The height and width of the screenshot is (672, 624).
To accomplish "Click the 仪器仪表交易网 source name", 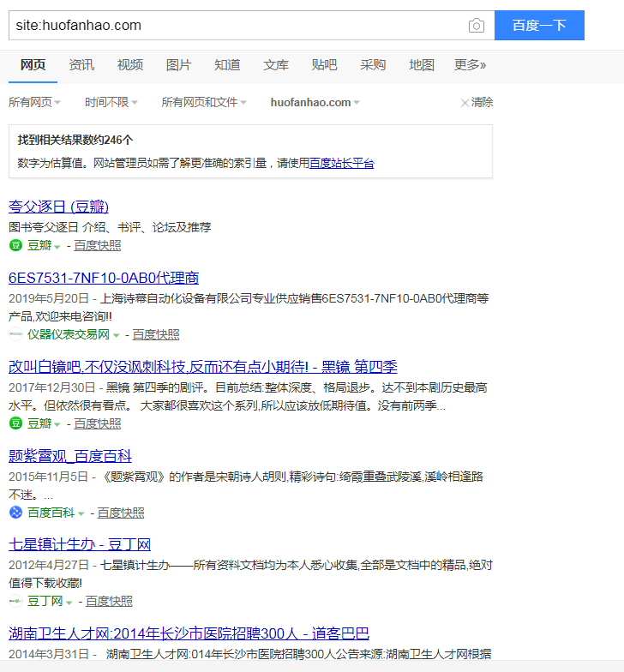I will 69,334.
